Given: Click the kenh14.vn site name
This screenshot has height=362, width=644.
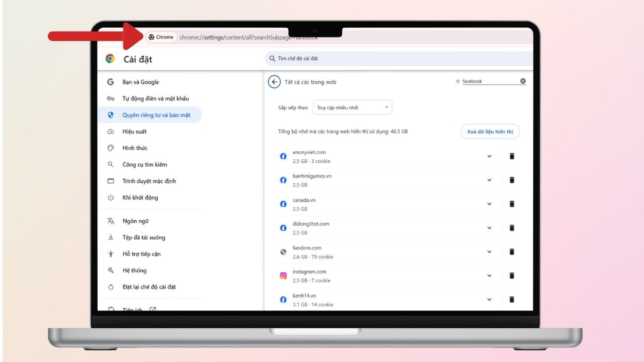Looking at the screenshot, I should [x=304, y=295].
